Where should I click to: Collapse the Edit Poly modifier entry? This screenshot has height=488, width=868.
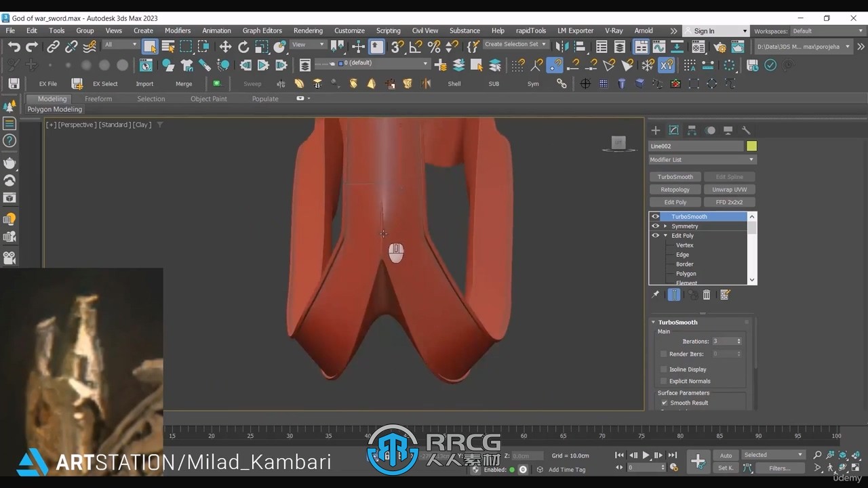pyautogui.click(x=665, y=236)
